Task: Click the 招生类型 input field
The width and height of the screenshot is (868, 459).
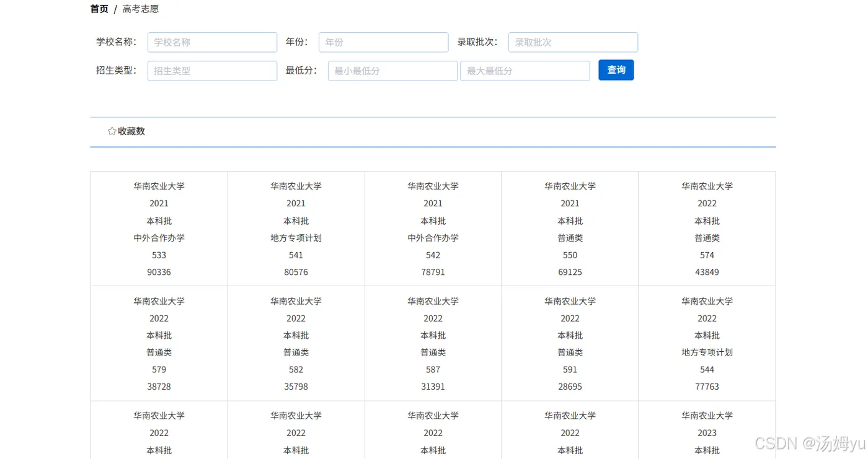Action: 212,71
